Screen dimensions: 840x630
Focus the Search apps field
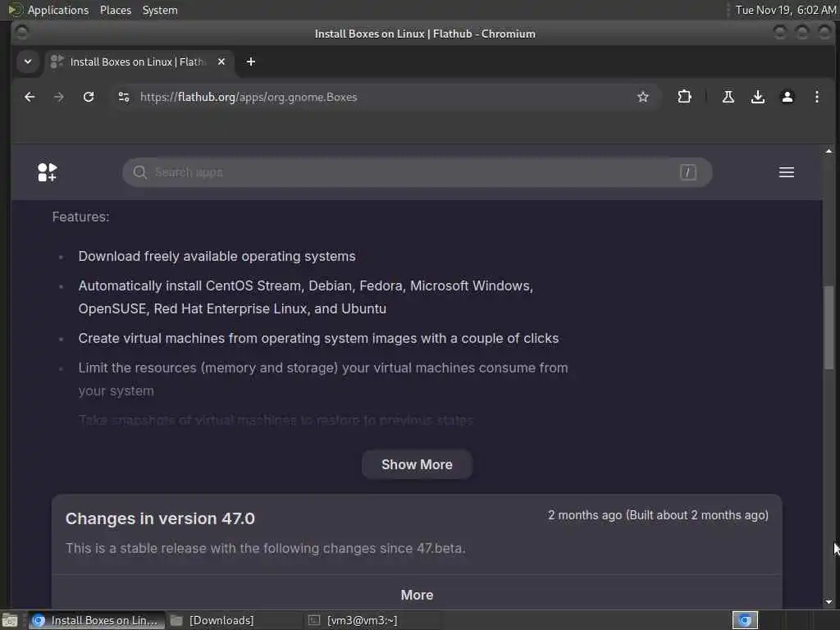417,172
